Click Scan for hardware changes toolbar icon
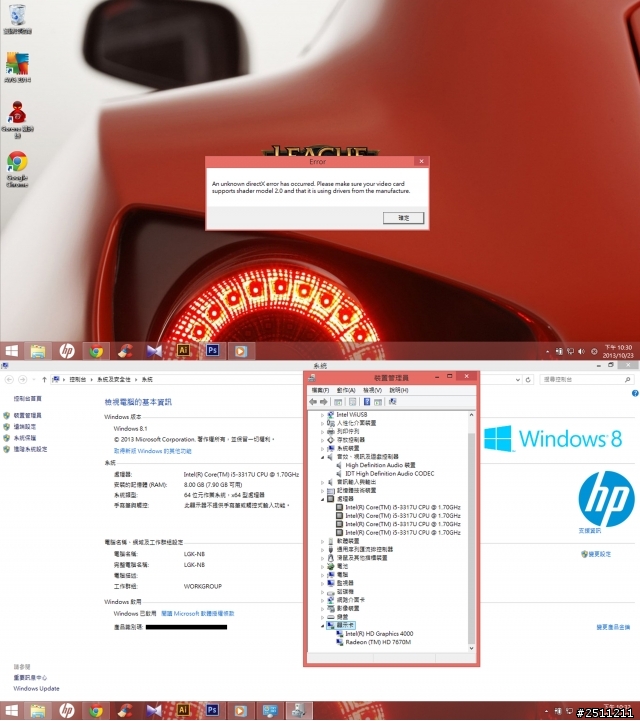This screenshot has width=640, height=721. pyautogui.click(x=392, y=402)
